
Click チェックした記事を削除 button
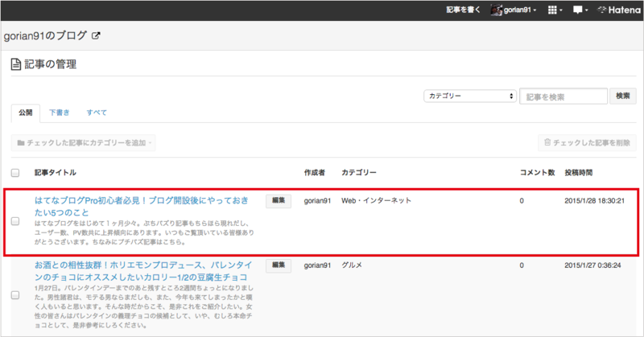587,143
